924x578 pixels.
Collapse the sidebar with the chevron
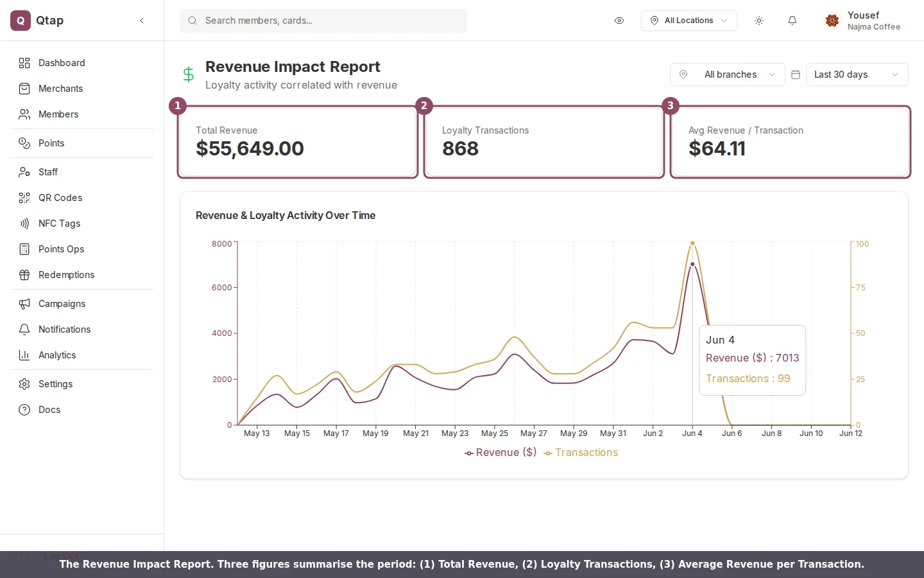click(x=142, y=21)
